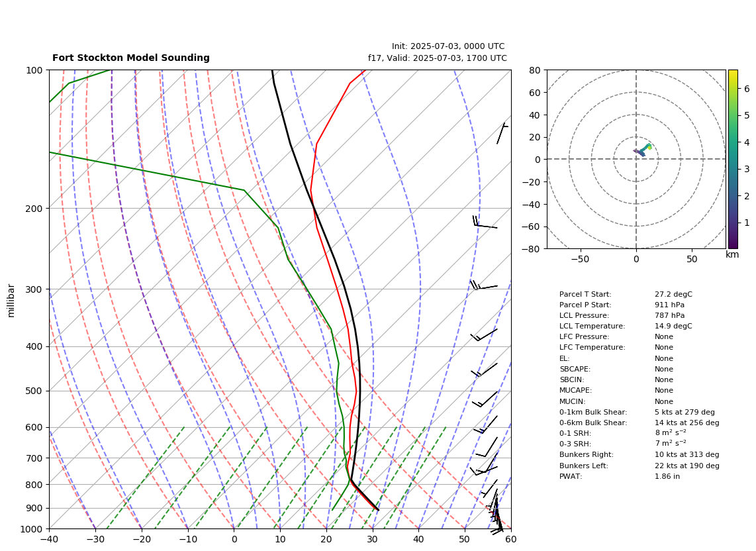The image size is (756, 551).
Task: Select the "5 kts at 279 deg" value
Action: pyautogui.click(x=685, y=412)
